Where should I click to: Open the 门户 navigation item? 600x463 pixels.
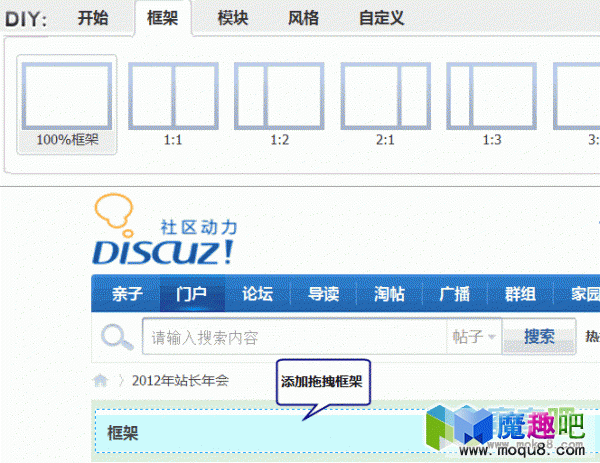[x=192, y=294]
